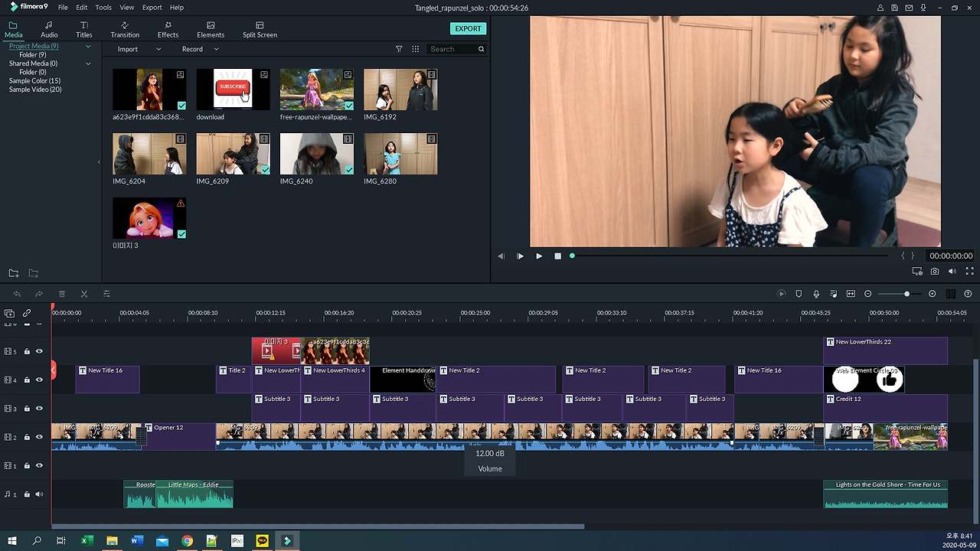This screenshot has height=551, width=980.
Task: Open the File menu
Action: (x=63, y=8)
